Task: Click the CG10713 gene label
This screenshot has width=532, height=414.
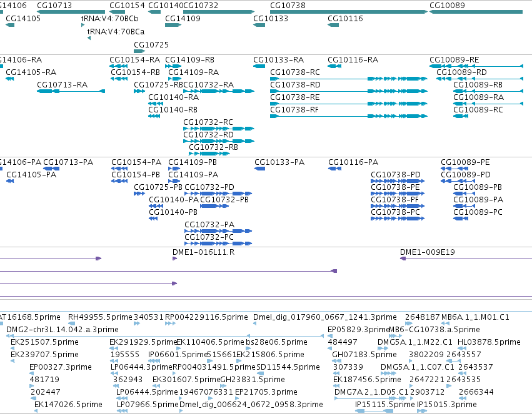Action: [x=54, y=6]
